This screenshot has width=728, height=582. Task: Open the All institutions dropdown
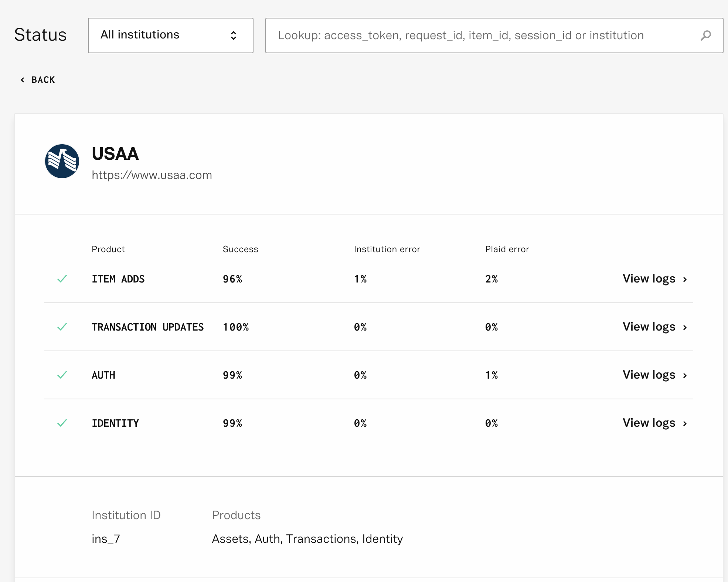tap(170, 35)
